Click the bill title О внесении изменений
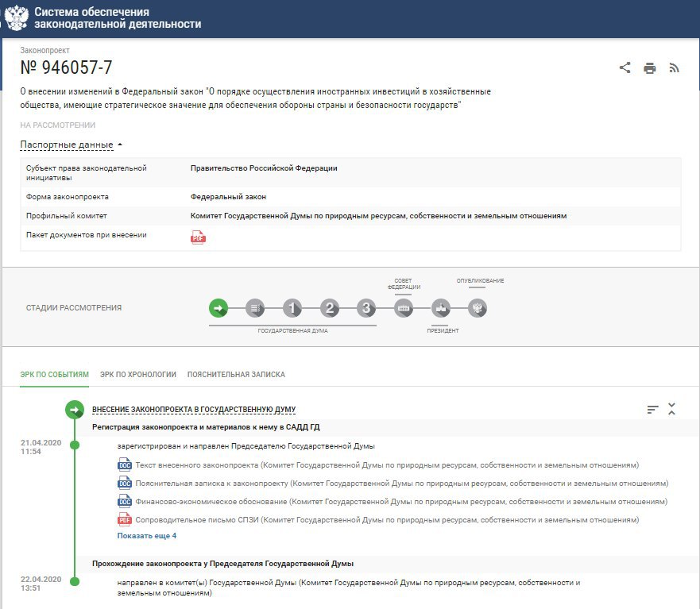This screenshot has height=609, width=700. 255,98
